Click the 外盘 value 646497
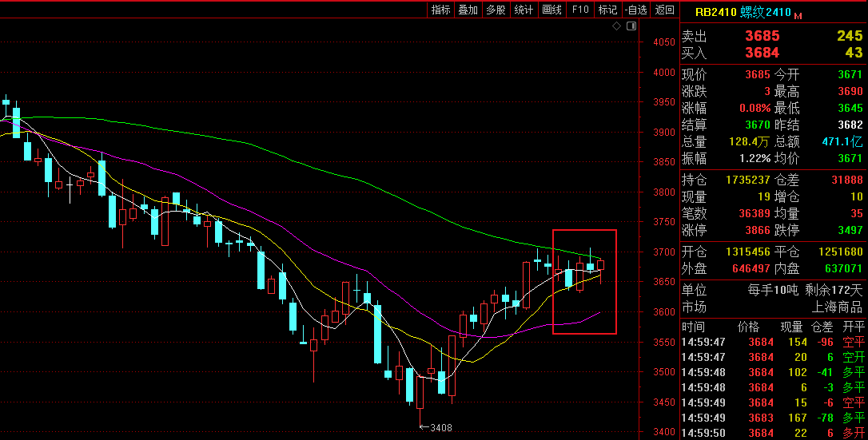 [x=751, y=268]
